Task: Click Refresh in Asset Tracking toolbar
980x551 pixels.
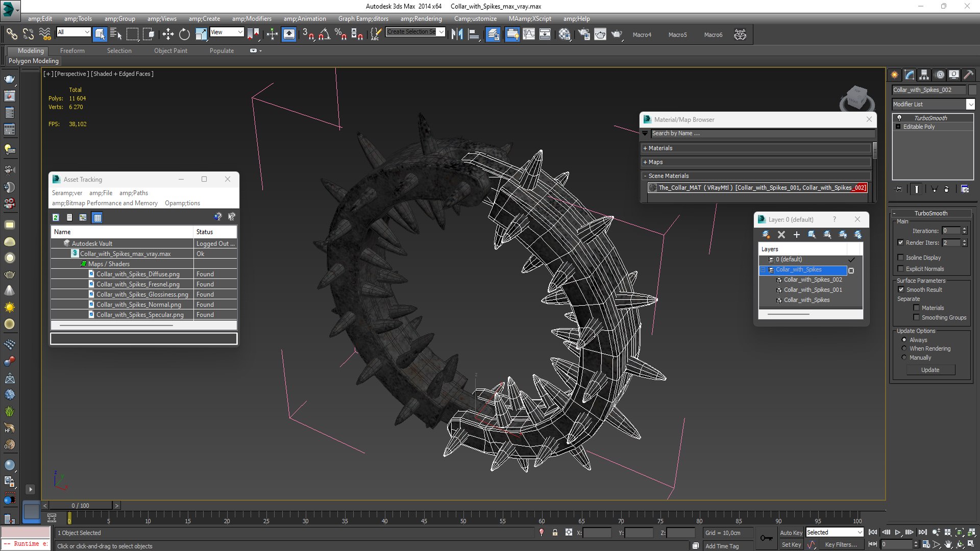Action: click(56, 217)
